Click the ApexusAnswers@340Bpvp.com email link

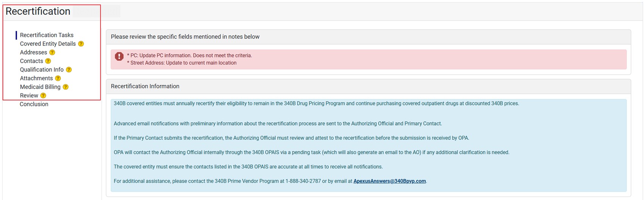click(x=390, y=181)
